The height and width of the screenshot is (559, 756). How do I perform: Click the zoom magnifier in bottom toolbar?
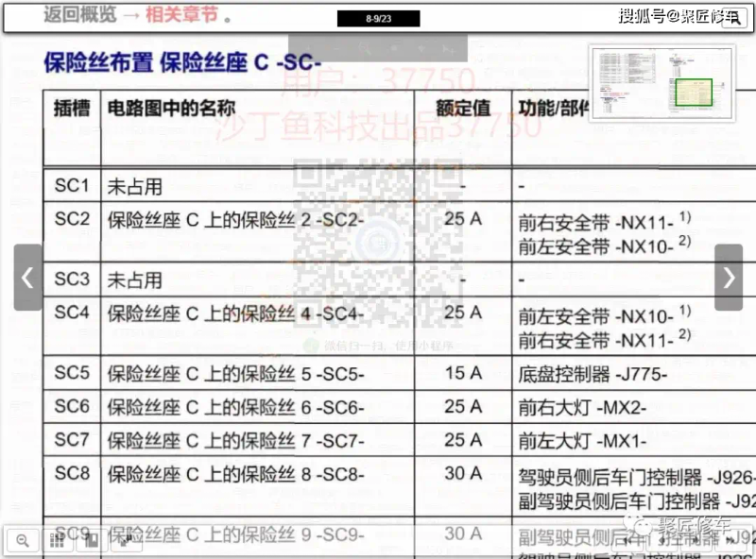coord(23,540)
